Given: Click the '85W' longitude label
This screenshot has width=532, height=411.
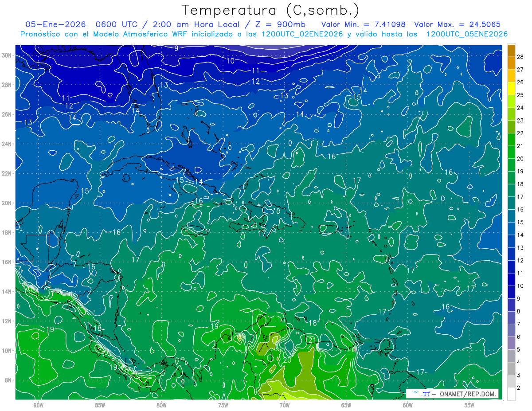Looking at the screenshot, I should [100, 405].
